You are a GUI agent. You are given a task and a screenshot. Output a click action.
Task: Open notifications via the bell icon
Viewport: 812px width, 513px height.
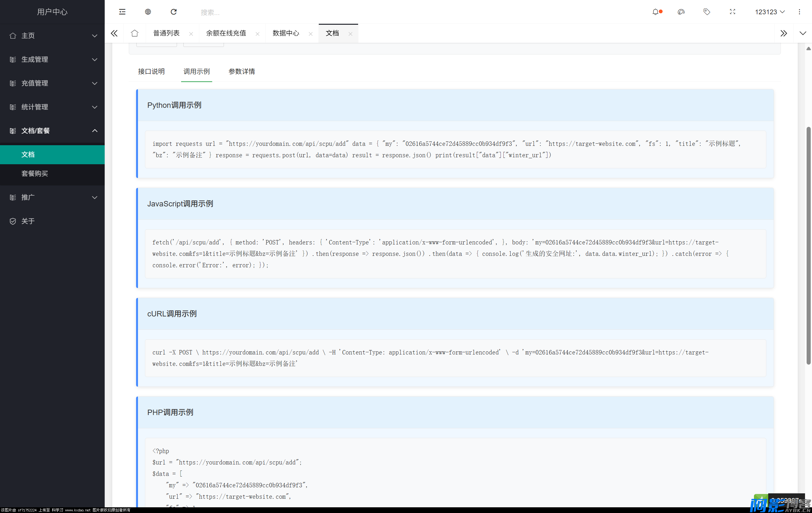(x=655, y=12)
